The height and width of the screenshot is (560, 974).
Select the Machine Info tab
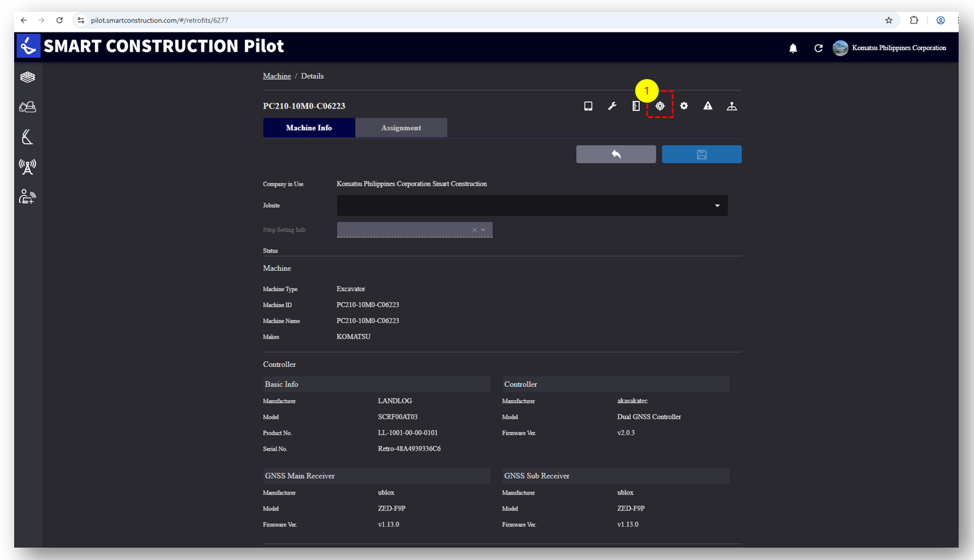309,128
